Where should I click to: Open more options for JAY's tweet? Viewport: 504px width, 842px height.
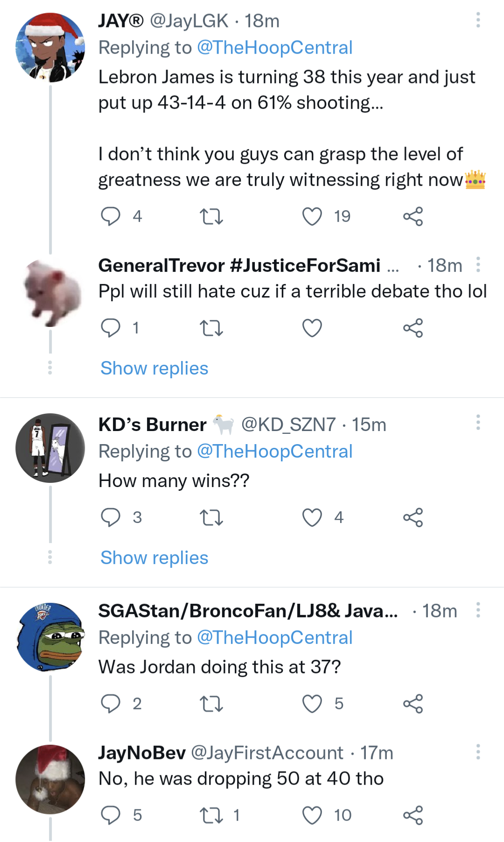(478, 20)
